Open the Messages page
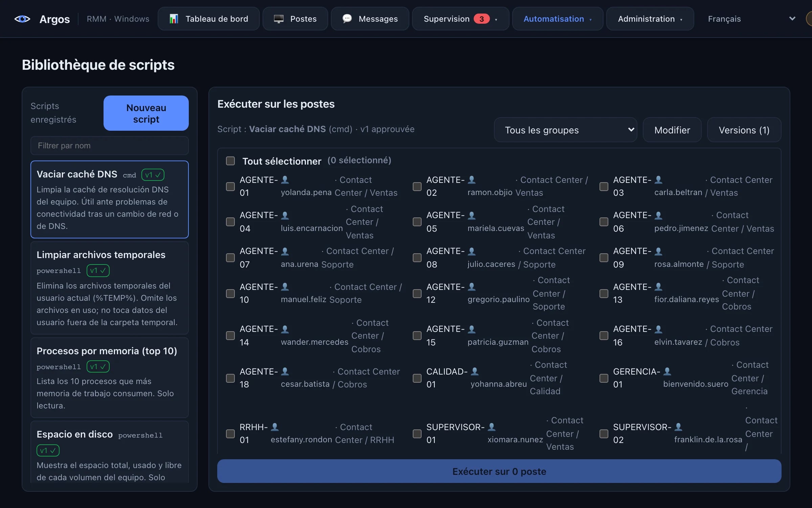812x508 pixels. 370,19
